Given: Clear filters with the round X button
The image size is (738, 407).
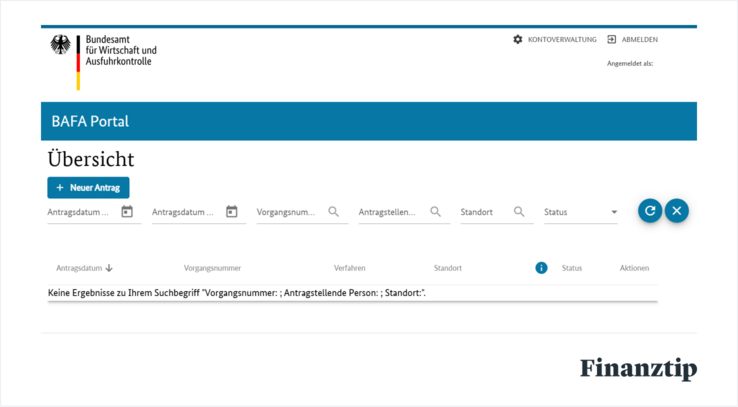Looking at the screenshot, I should (677, 211).
